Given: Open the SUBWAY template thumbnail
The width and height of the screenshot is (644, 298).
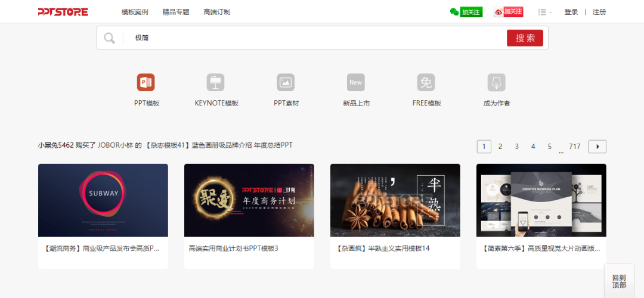Looking at the screenshot, I should pyautogui.click(x=103, y=200).
